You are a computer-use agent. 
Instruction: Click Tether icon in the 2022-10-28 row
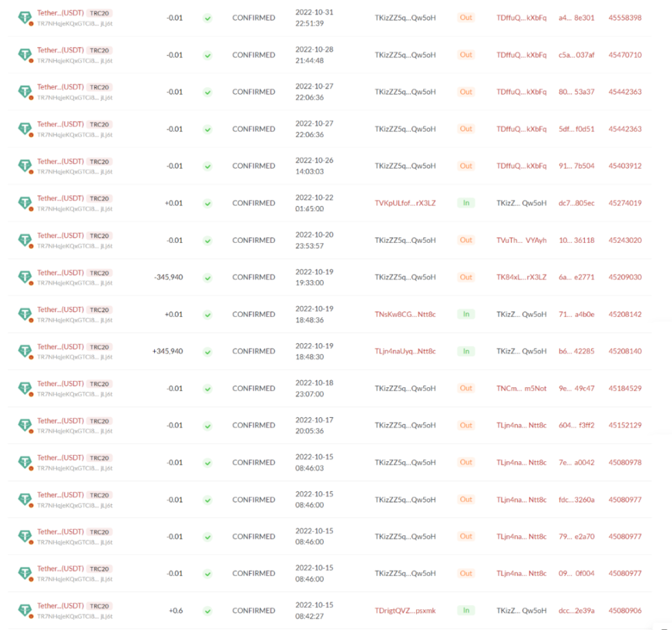pyautogui.click(x=26, y=55)
